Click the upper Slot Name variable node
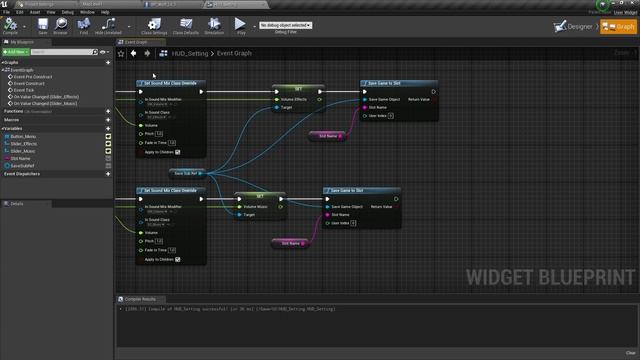640x360 pixels. 327,136
